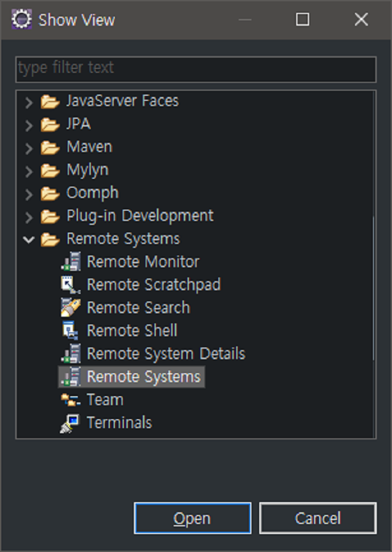
Task: Collapse the Remote Systems category
Action: (x=29, y=239)
